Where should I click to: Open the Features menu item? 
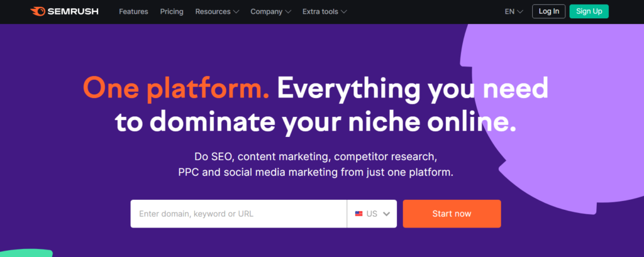[x=133, y=11]
